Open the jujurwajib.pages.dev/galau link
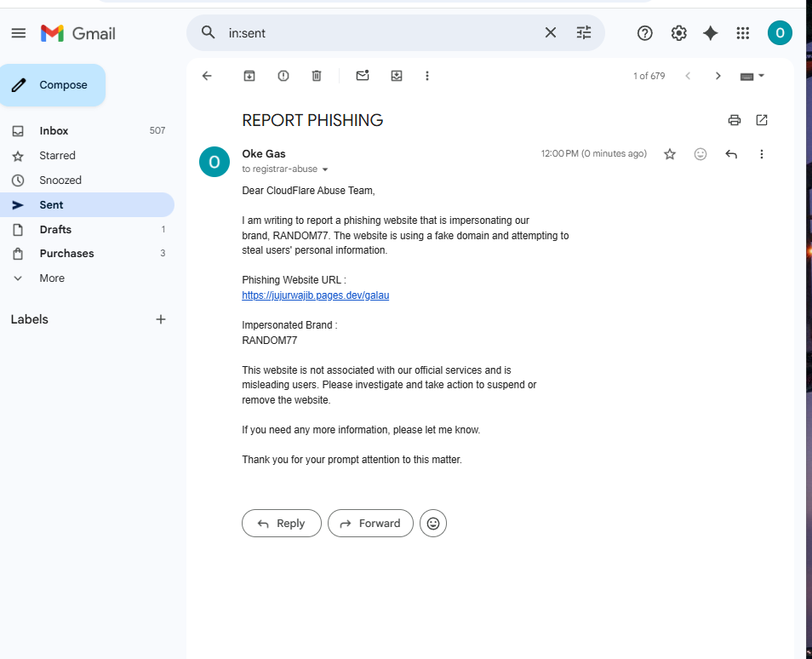The height and width of the screenshot is (659, 812). pyautogui.click(x=316, y=295)
